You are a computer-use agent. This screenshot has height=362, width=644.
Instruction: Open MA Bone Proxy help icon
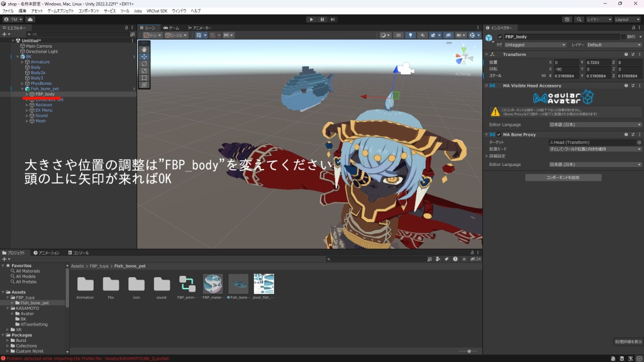point(626,134)
